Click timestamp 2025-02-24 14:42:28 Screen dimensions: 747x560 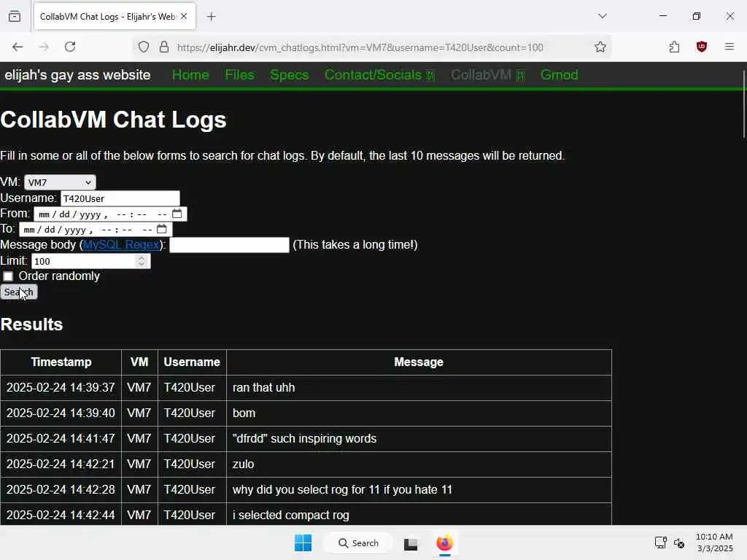61,489
